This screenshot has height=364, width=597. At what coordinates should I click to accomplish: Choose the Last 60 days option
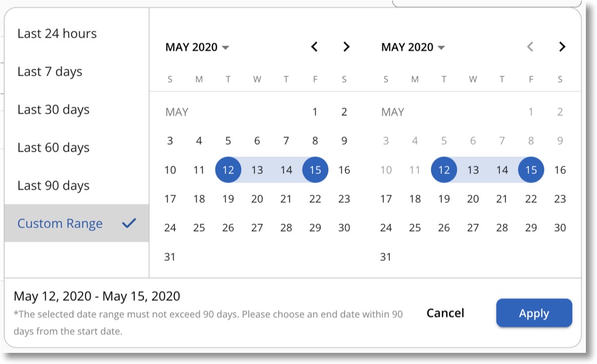pyautogui.click(x=53, y=147)
